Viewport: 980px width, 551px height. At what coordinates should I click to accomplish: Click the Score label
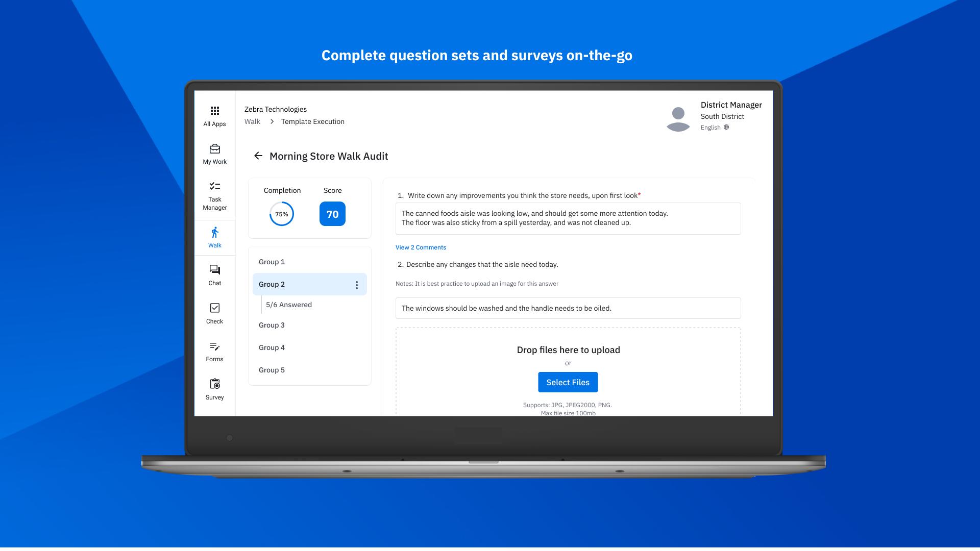333,190
